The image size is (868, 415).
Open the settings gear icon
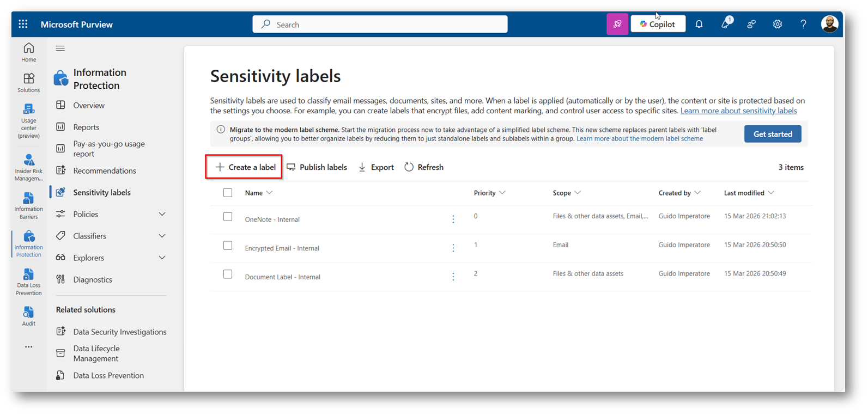coord(778,24)
